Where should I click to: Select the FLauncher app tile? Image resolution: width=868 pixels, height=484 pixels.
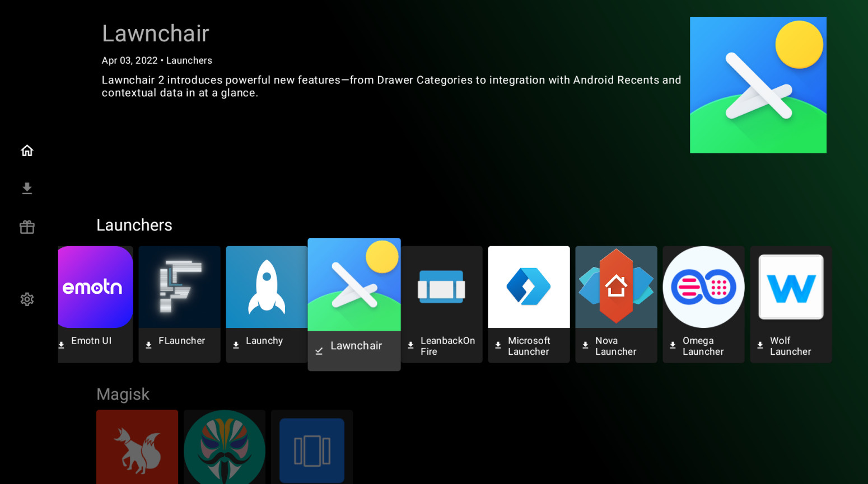pyautogui.click(x=179, y=304)
